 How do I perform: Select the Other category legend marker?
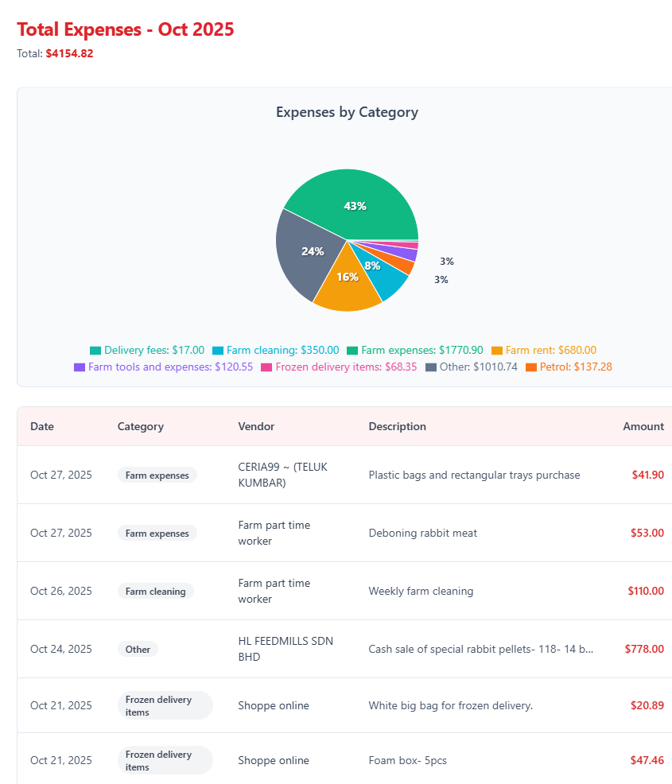point(430,367)
